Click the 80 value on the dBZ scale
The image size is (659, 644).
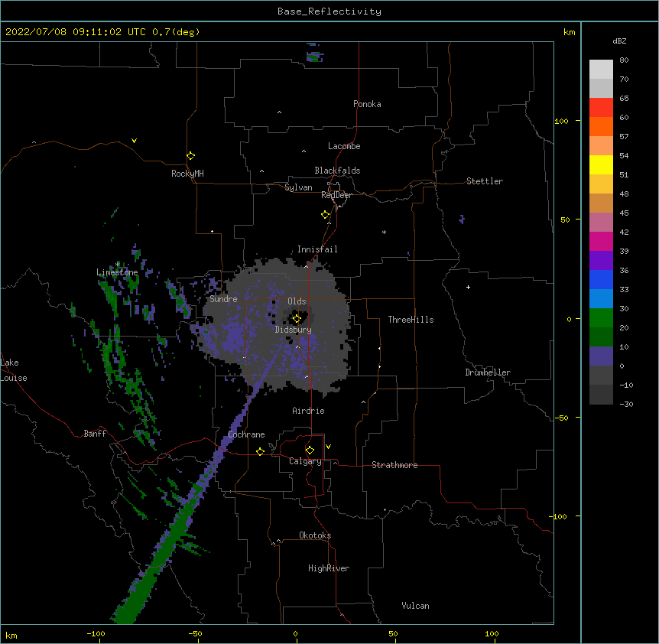point(624,60)
